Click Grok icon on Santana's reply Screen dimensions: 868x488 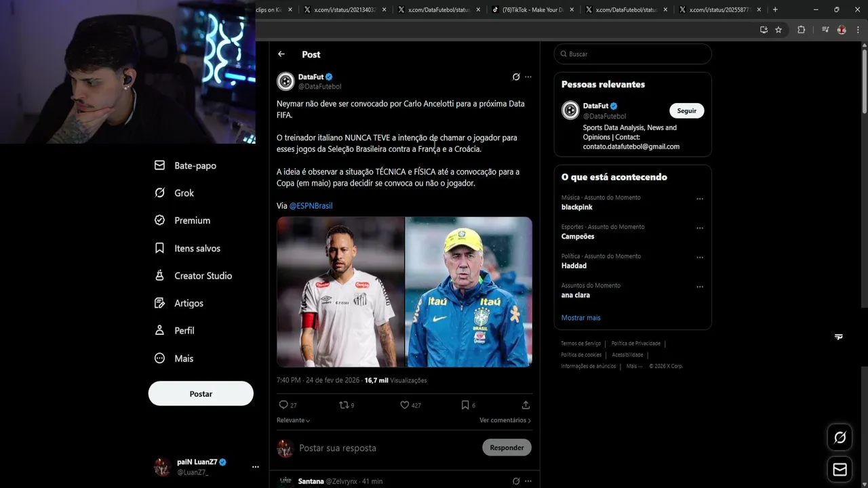(516, 481)
